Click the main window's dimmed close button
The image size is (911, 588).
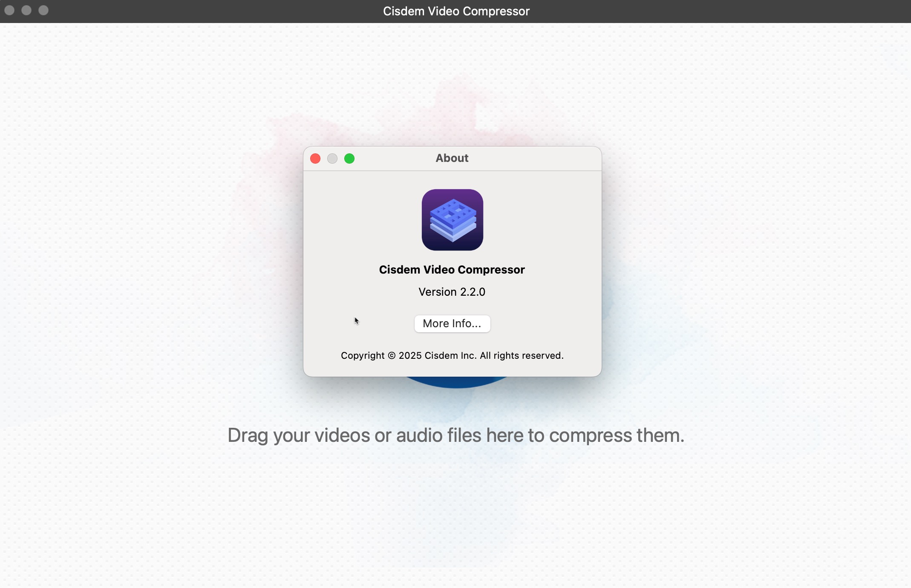[9, 10]
